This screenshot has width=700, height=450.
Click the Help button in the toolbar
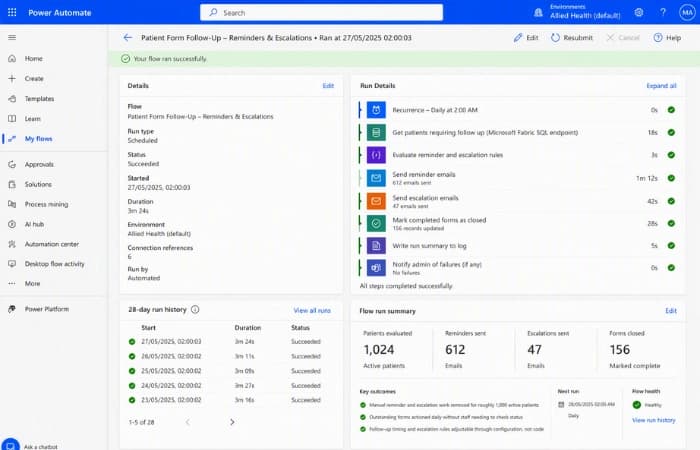point(667,38)
